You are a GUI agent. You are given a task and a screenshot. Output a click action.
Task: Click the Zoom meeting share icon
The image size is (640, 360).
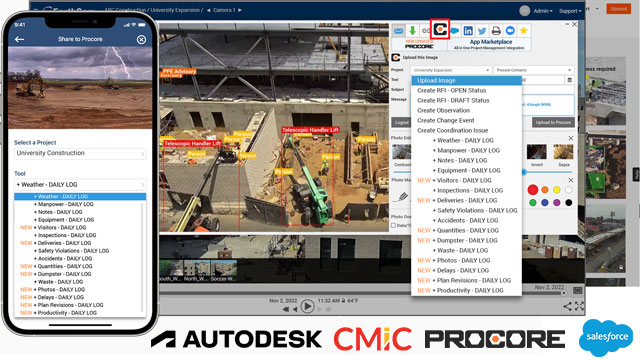coord(510,31)
